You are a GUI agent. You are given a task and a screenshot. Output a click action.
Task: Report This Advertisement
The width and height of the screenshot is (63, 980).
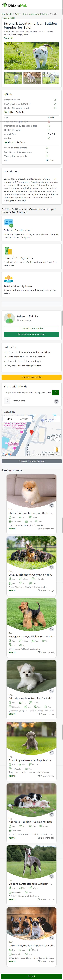click(31, 461)
